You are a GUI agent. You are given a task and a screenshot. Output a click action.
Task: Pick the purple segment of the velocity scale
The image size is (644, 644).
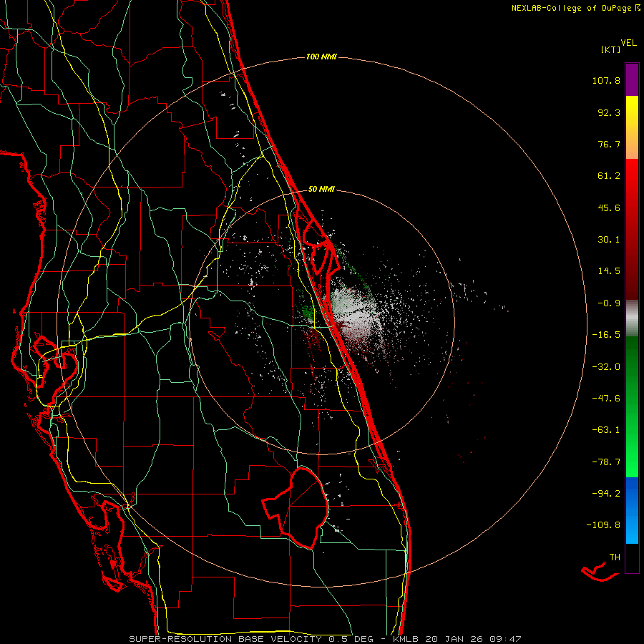632,79
